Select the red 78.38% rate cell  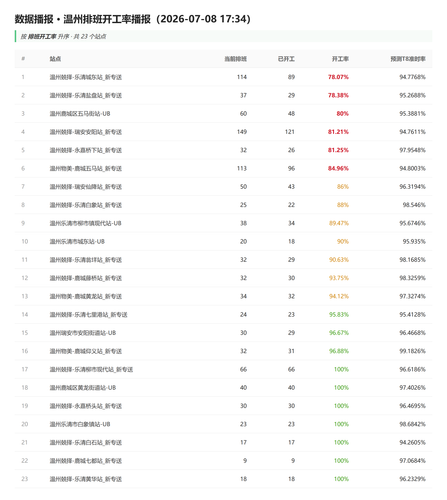(338, 95)
